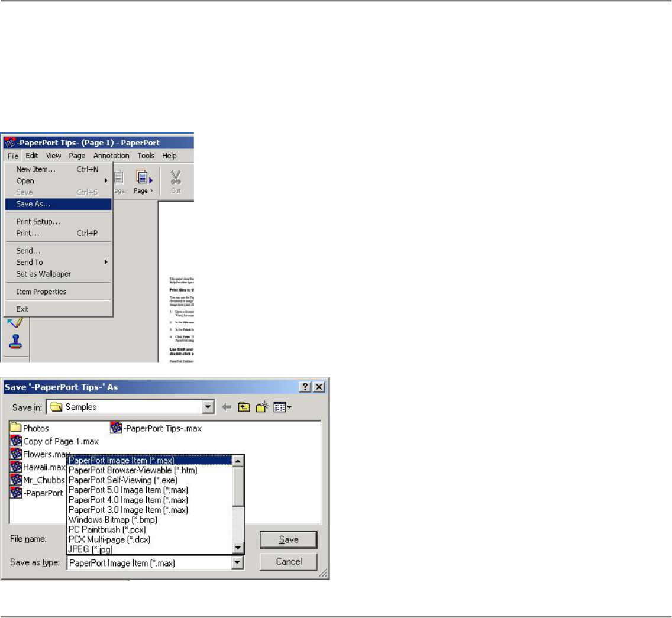Select the stamp annotation tool

coord(15,342)
